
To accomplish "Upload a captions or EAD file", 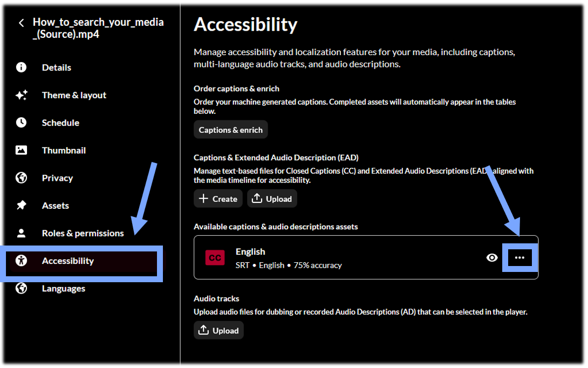I will tap(272, 199).
